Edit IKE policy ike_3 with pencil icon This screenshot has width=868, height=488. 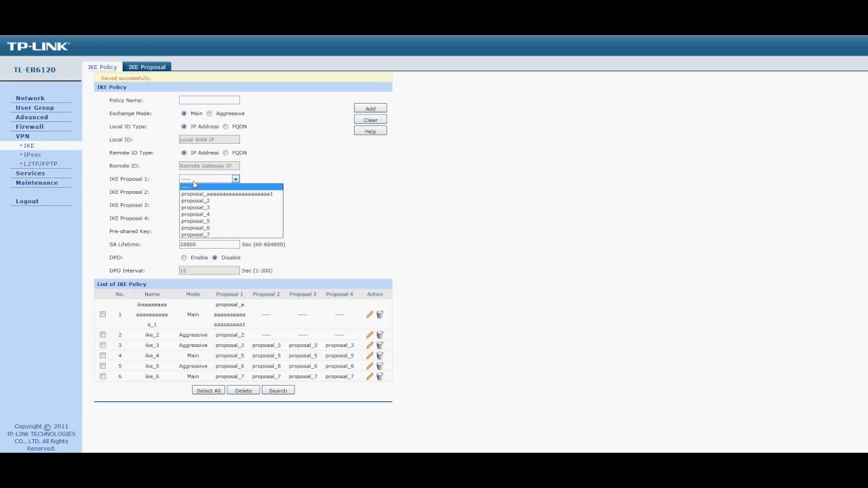pos(370,345)
